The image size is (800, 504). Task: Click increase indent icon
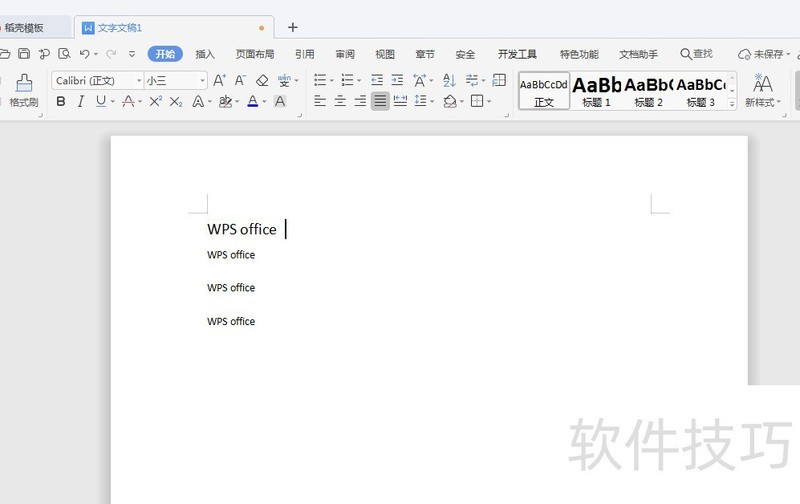click(397, 80)
